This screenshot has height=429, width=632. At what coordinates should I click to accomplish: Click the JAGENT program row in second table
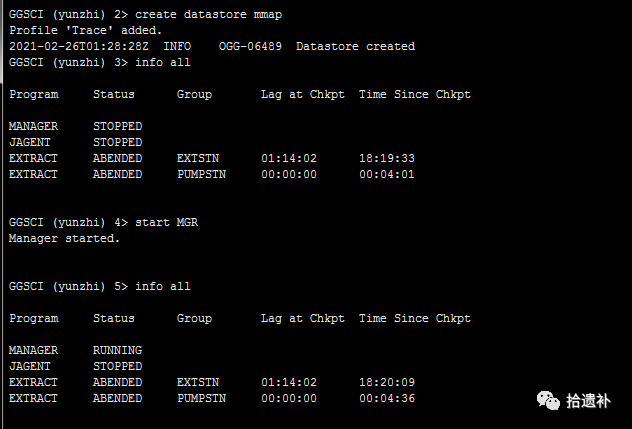(x=75, y=367)
